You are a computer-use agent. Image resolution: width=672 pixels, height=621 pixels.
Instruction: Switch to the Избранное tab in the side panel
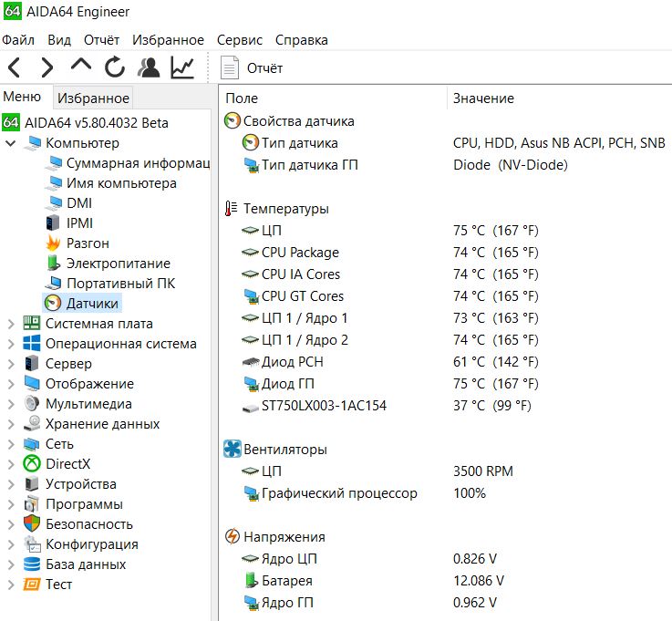tap(93, 98)
